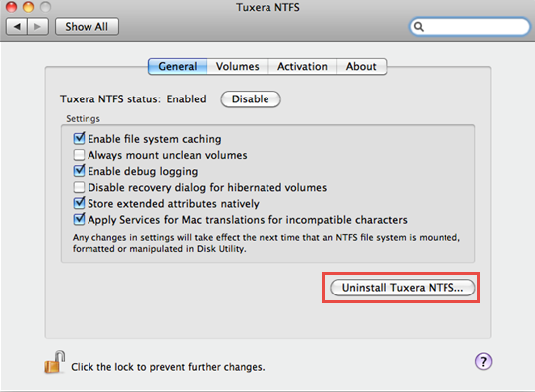Open help with the question mark button

(483, 361)
